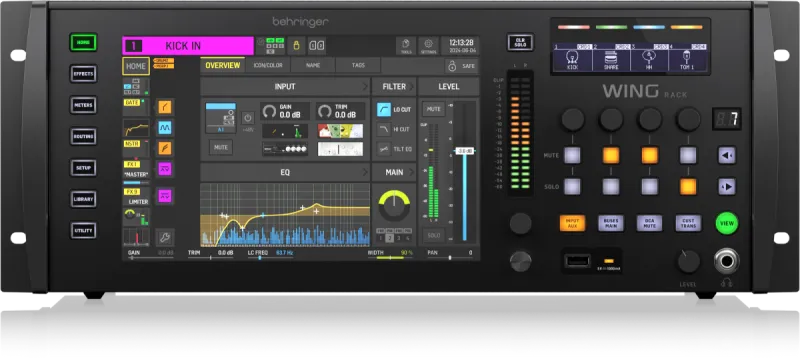Disable SOLO on channel 4 Tom 1
The width and height of the screenshot is (800, 363).
coord(688,187)
